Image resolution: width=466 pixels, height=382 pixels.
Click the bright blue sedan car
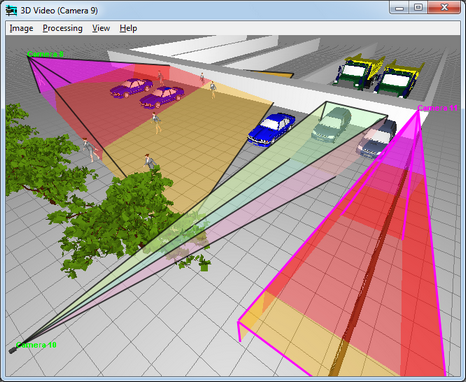271,129
